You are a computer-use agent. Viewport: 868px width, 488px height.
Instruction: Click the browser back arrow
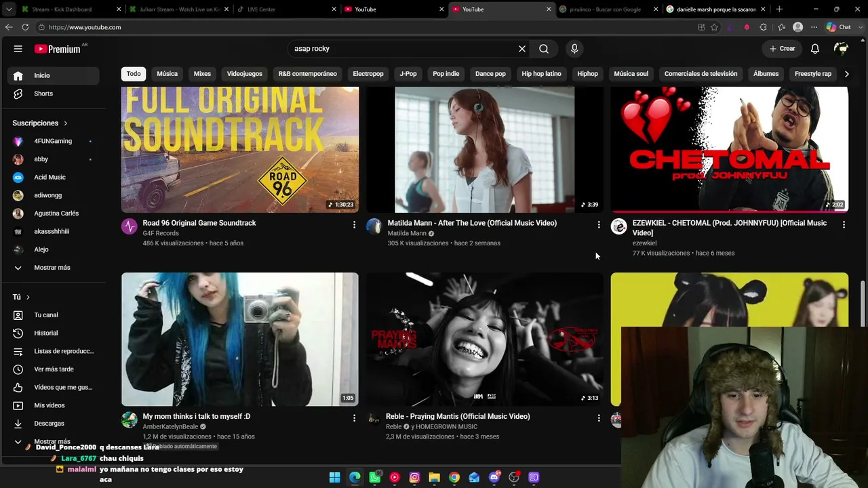point(9,27)
